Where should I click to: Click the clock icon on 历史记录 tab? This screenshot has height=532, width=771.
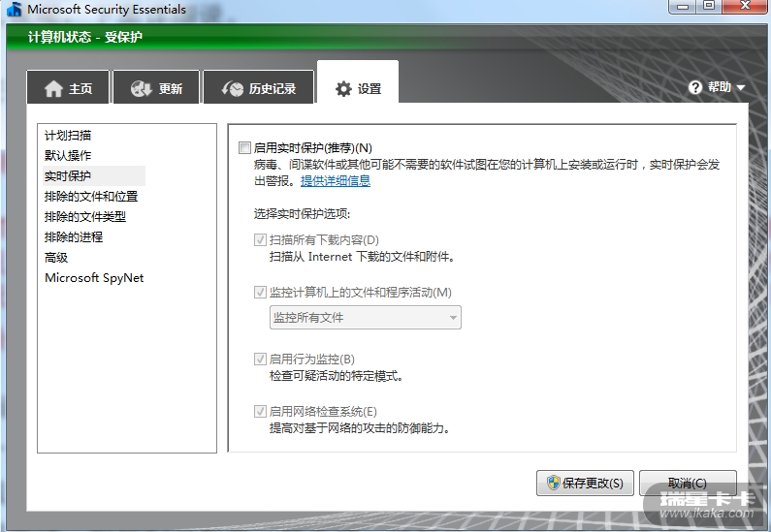[233, 89]
